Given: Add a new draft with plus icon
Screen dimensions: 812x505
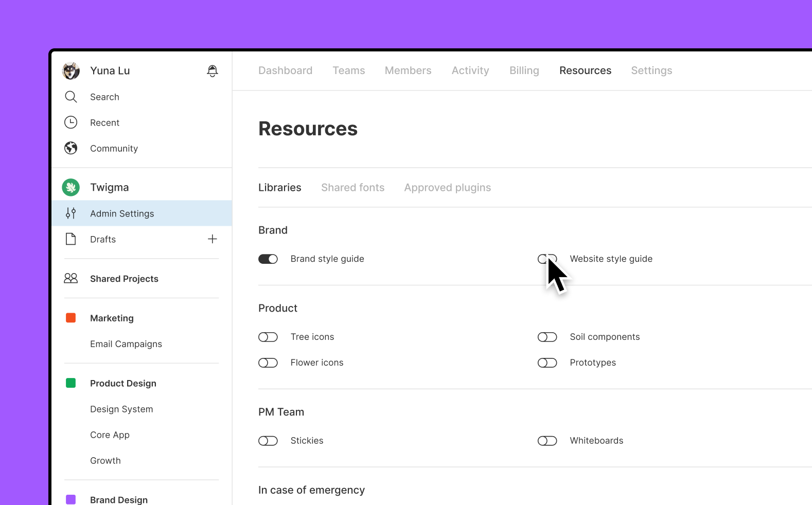Looking at the screenshot, I should click(x=212, y=239).
